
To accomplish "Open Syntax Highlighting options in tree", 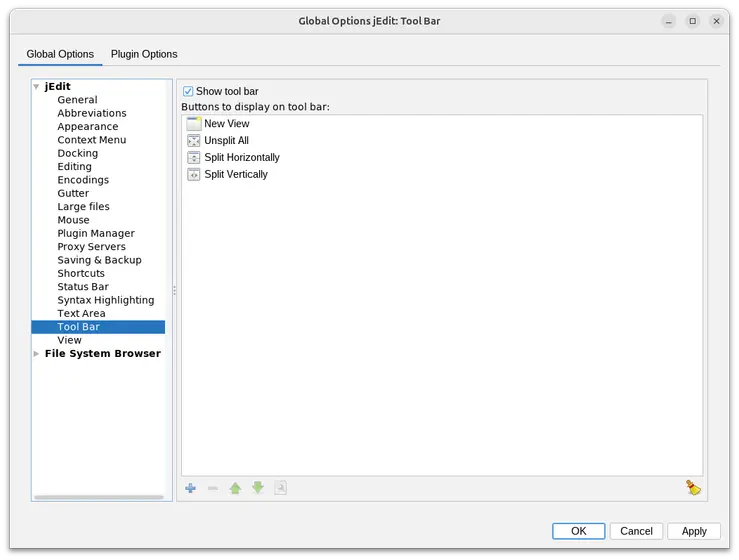I will click(105, 300).
